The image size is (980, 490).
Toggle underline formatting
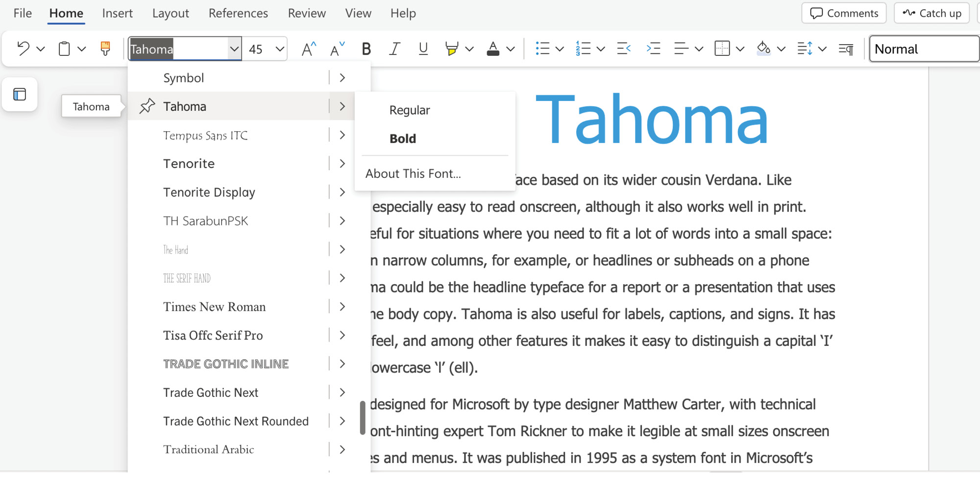[x=422, y=49]
